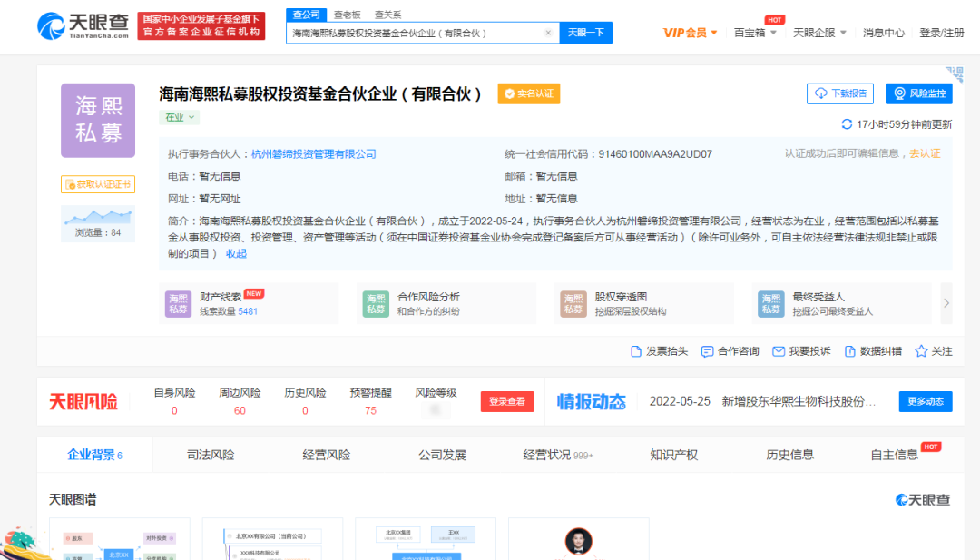Click the 天眼风险 logo text

(83, 401)
